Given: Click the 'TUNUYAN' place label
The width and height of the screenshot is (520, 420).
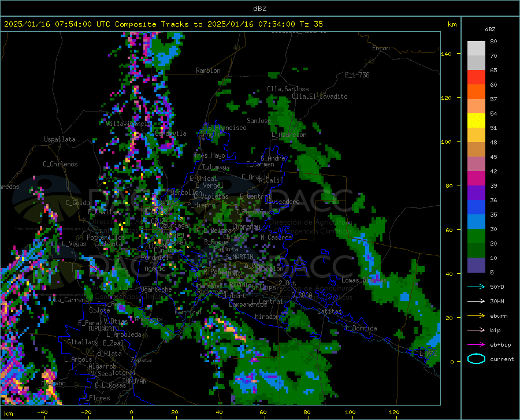Looking at the screenshot, I should pyautogui.click(x=134, y=381).
